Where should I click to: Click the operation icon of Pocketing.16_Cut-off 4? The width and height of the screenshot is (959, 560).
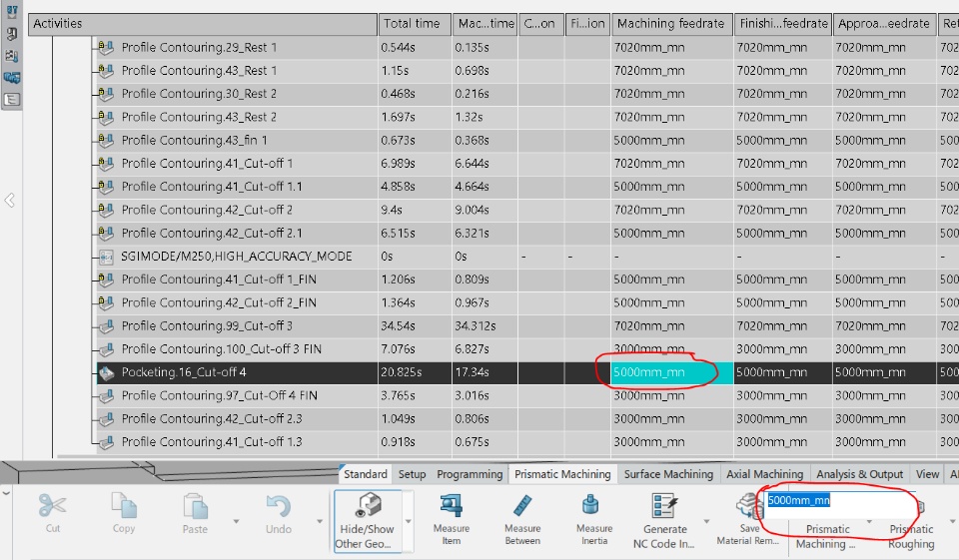tap(107, 373)
